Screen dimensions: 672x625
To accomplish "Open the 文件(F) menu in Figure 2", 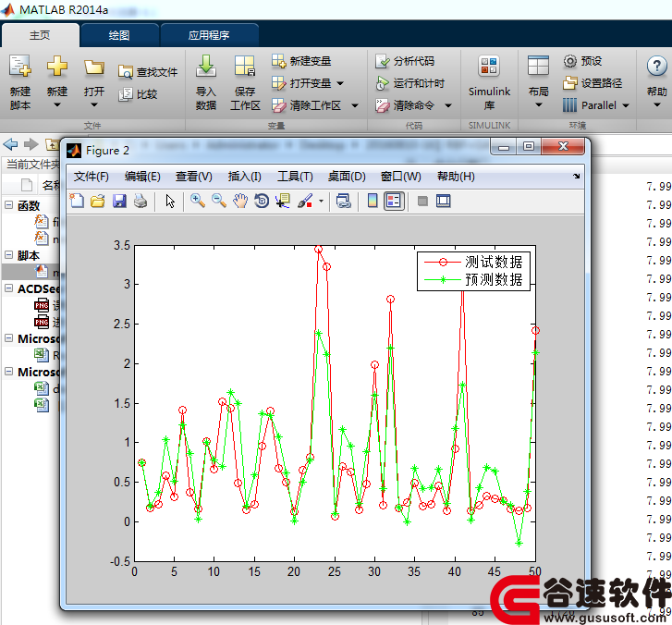I will tap(92, 177).
